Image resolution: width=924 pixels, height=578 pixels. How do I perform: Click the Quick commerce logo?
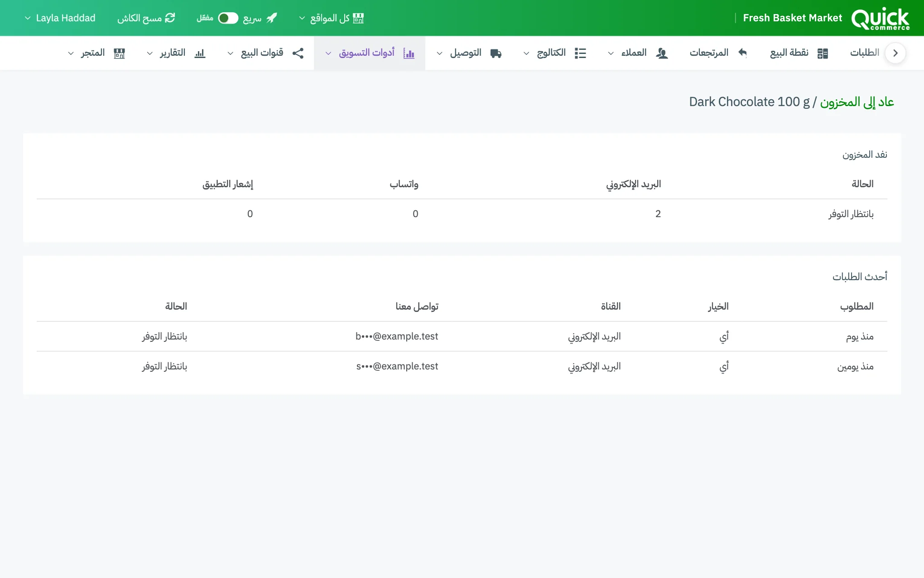880,18
